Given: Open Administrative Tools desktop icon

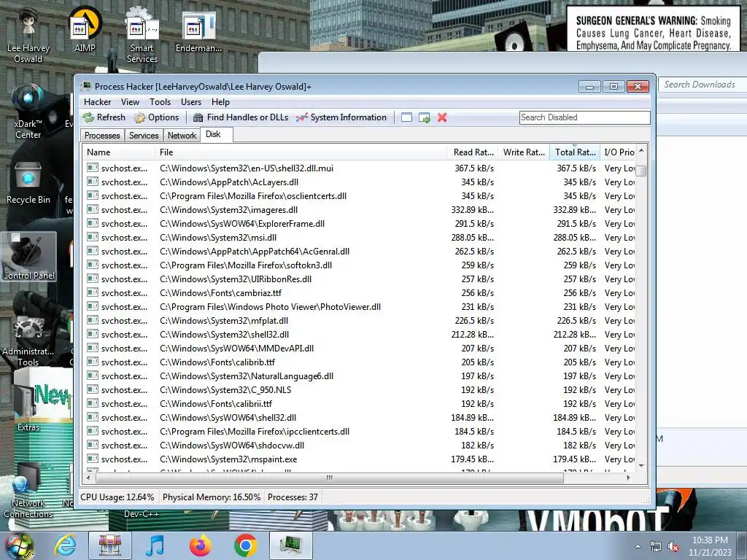Looking at the screenshot, I should (x=28, y=341).
